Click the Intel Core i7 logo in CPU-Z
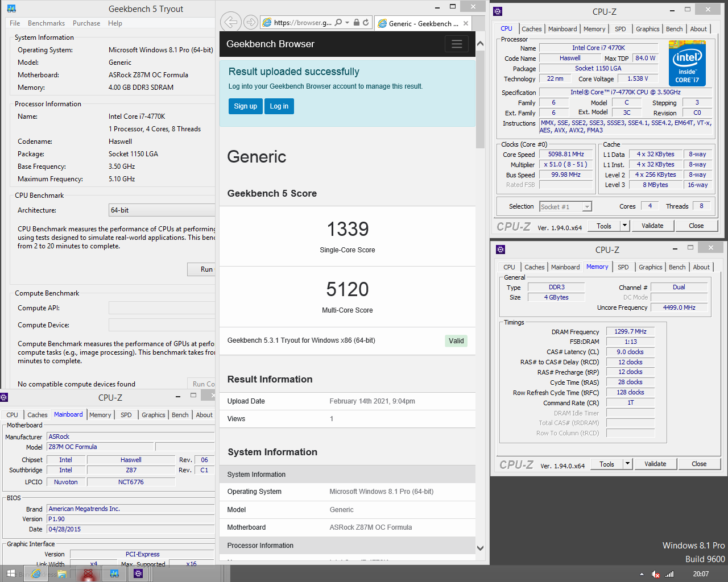 tap(687, 63)
